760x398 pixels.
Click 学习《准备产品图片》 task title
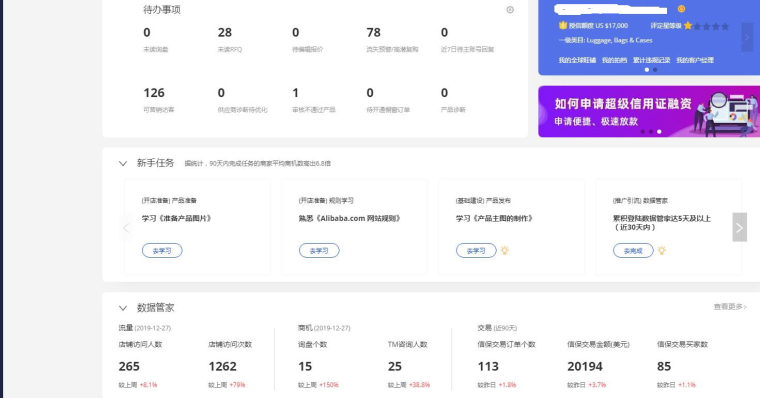click(176, 218)
